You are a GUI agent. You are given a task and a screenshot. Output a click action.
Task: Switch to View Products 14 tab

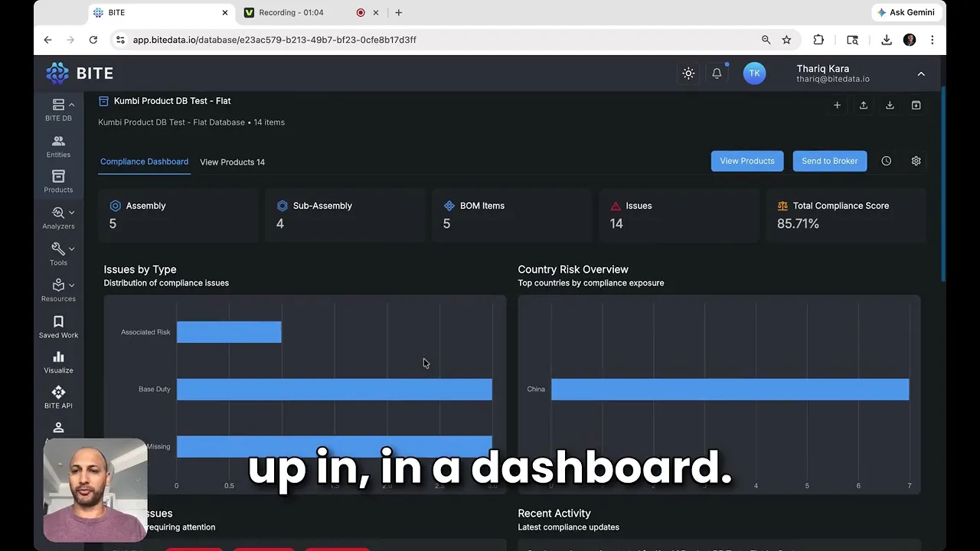point(232,162)
